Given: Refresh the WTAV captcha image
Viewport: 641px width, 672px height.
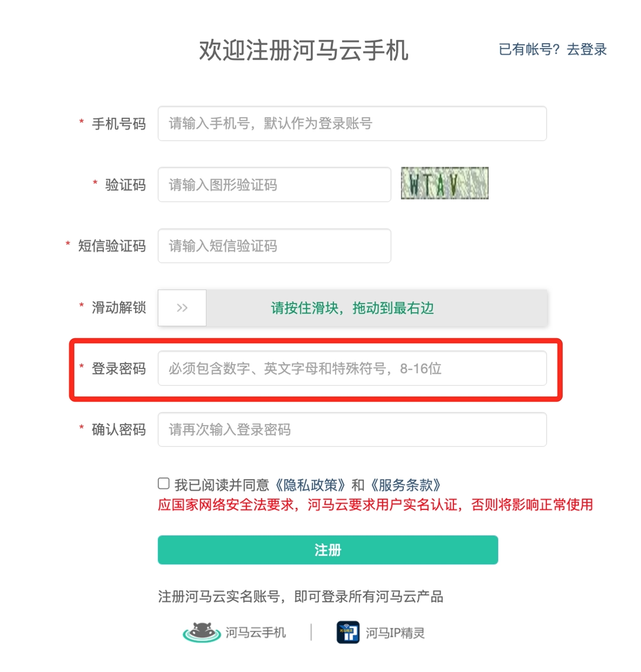Looking at the screenshot, I should (x=444, y=183).
